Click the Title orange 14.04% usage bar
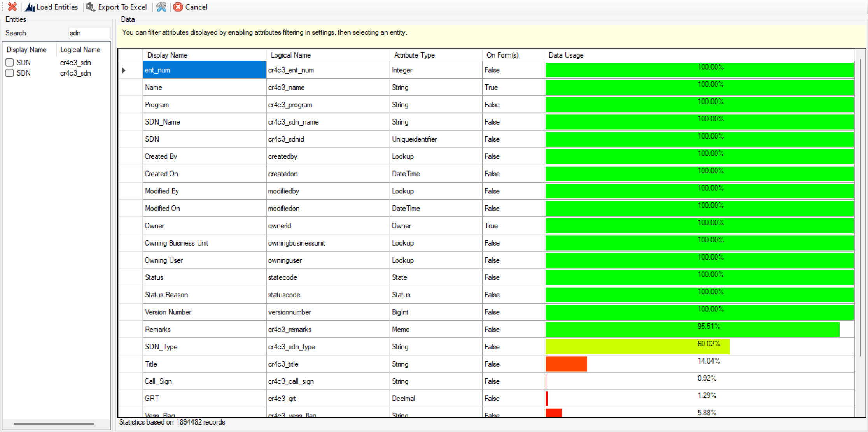This screenshot has height=432, width=868. coord(566,364)
